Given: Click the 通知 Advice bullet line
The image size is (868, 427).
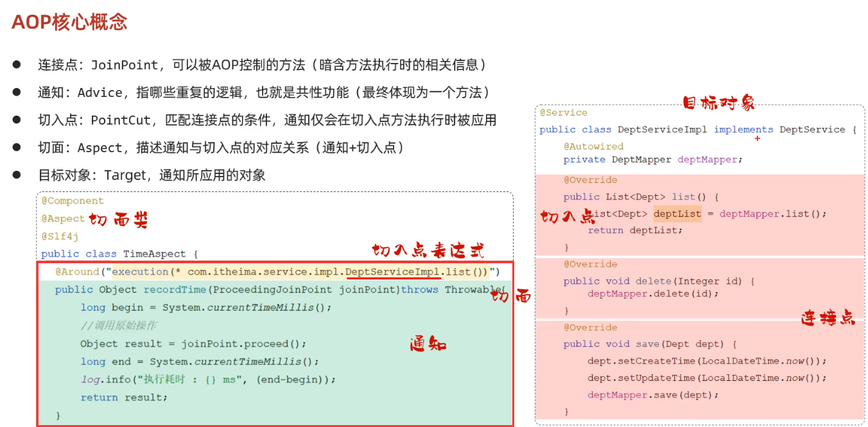Looking at the screenshot, I should coord(264,92).
